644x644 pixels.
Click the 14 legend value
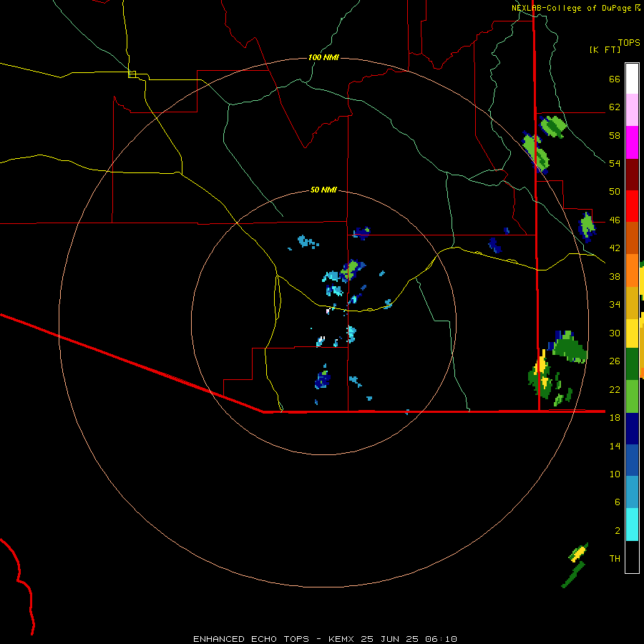pos(615,446)
